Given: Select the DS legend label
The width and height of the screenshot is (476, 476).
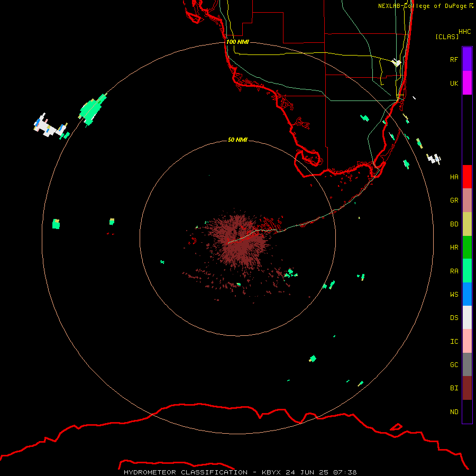Looking at the screenshot, I should coord(454,317).
